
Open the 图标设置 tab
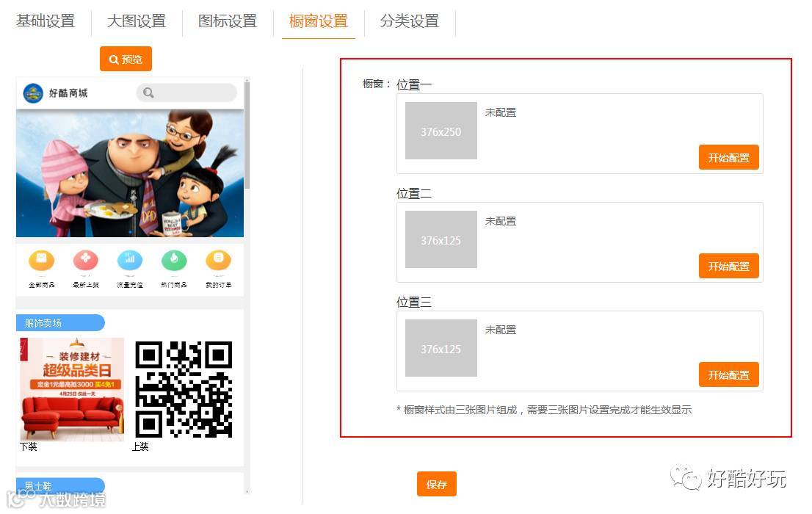(228, 21)
